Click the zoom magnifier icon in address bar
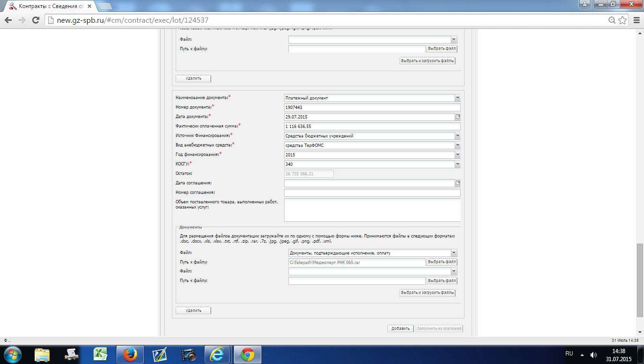The width and height of the screenshot is (644, 364). coord(612,20)
